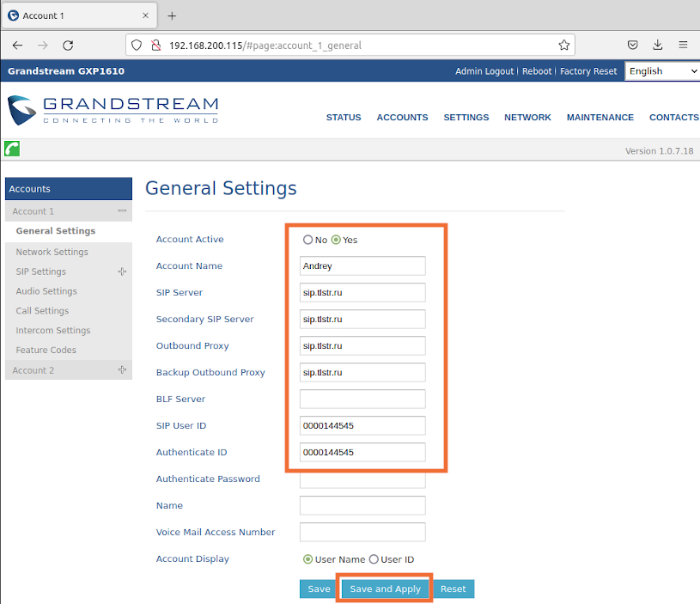Click the shield tracking protection icon
Screen dimensions: 700x604
137,45
